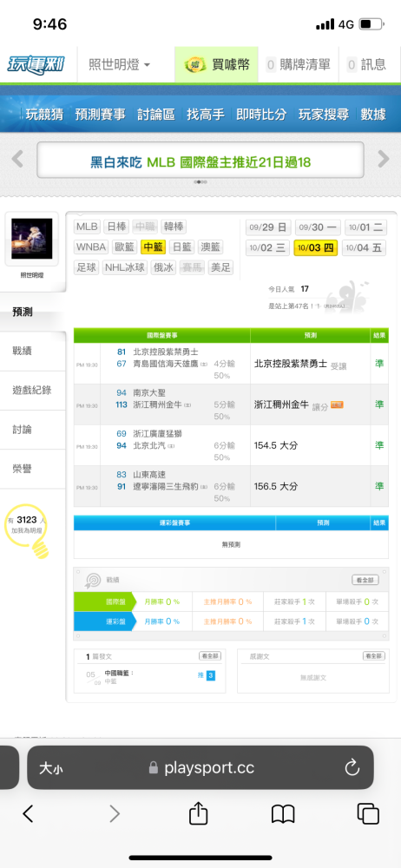Go back in Safari
This screenshot has width=401, height=868.
coord(29,814)
